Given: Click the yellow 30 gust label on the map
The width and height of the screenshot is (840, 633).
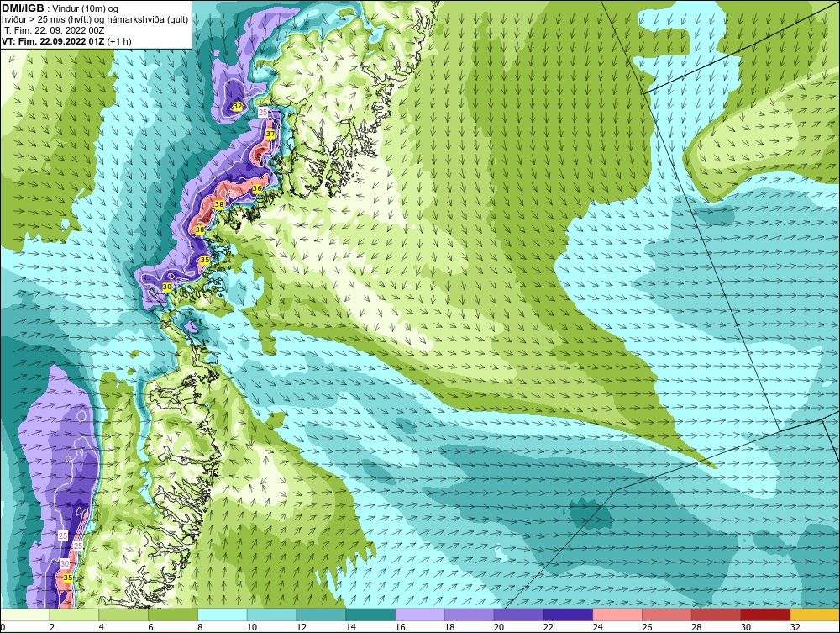Looking at the screenshot, I should (x=167, y=287).
